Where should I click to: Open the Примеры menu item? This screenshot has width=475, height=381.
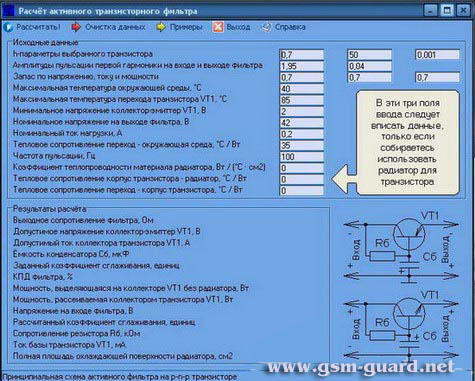(186, 27)
